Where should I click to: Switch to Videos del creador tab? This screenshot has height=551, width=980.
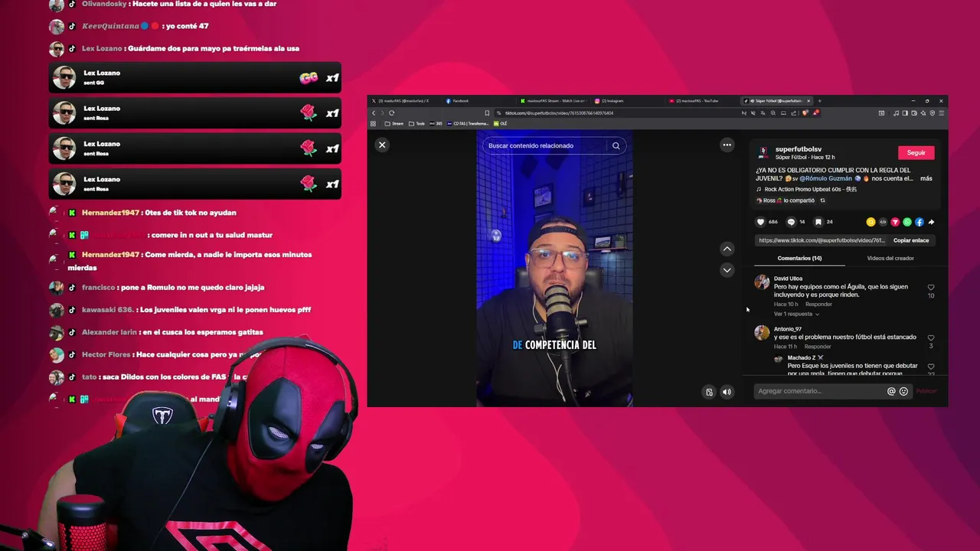tap(890, 258)
